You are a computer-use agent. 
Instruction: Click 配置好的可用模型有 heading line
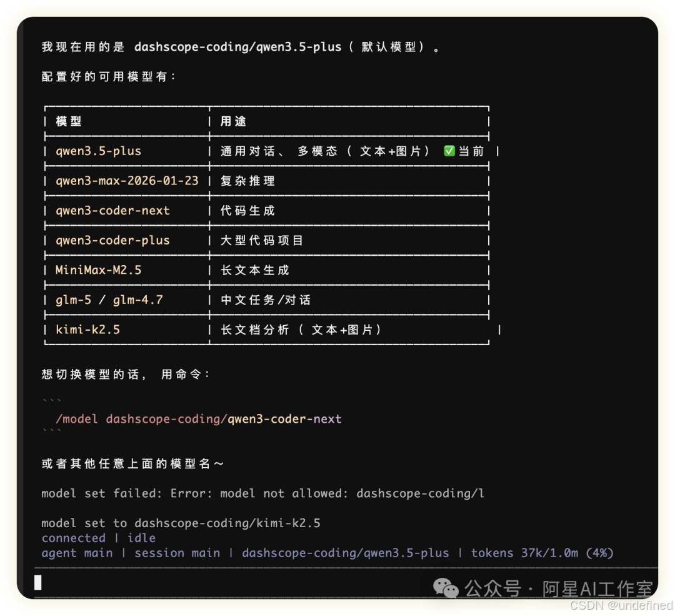coord(109,77)
